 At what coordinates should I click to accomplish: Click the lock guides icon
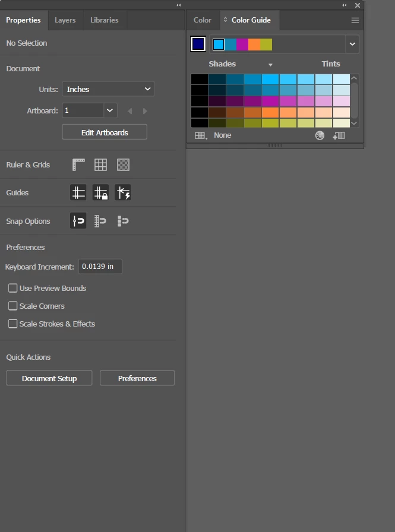tap(100, 193)
